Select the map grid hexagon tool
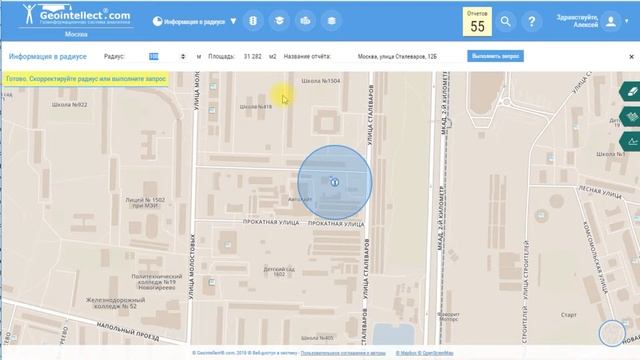 point(631,117)
